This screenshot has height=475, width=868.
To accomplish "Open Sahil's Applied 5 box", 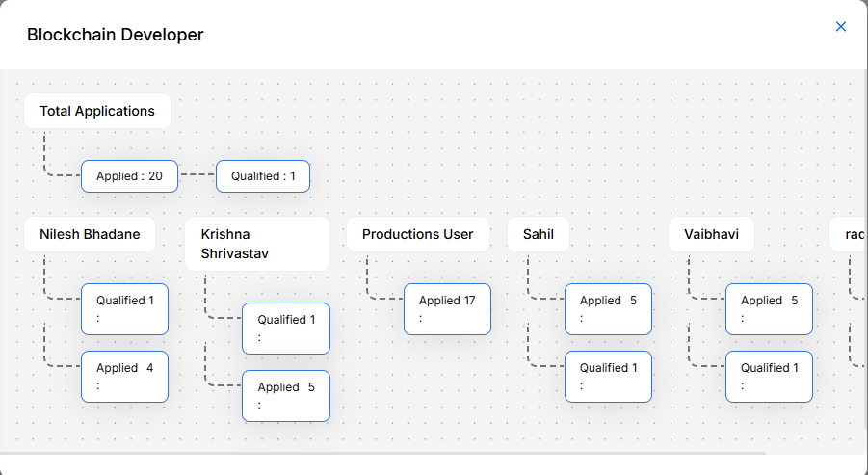I will tap(609, 309).
